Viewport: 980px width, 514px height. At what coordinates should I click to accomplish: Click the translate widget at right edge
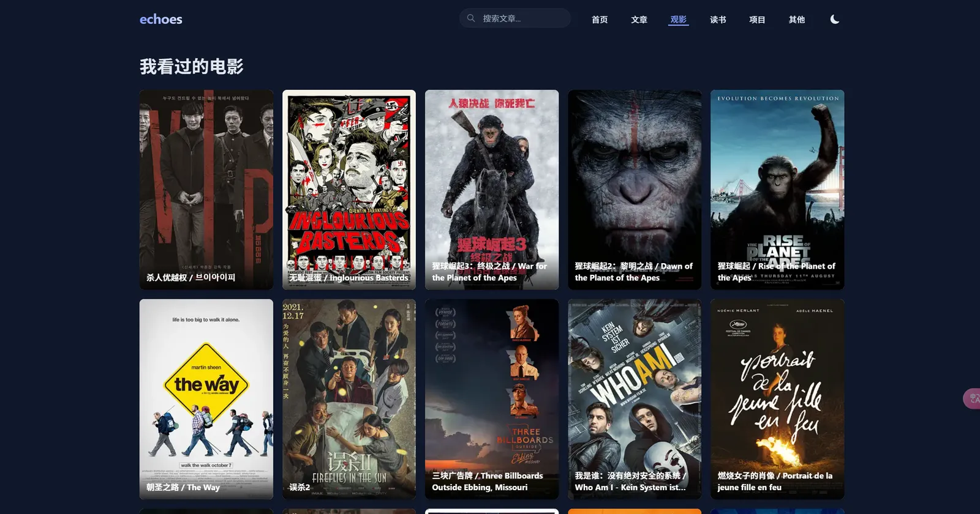pyautogui.click(x=972, y=398)
